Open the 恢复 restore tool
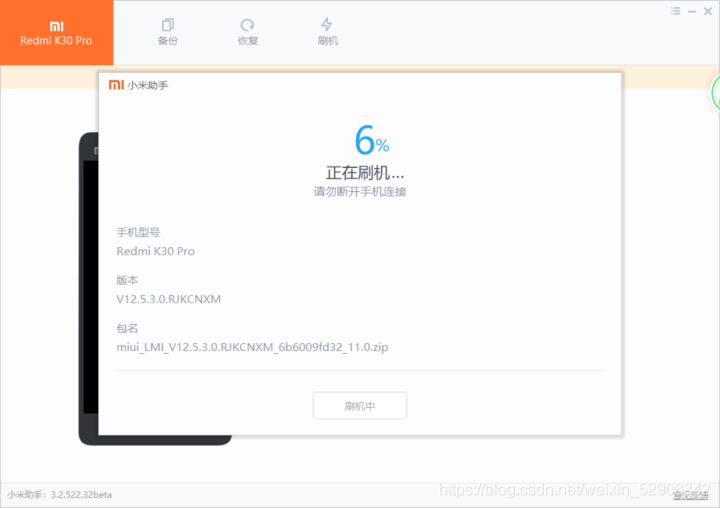Screen dimensions: 720x508 click(248, 32)
